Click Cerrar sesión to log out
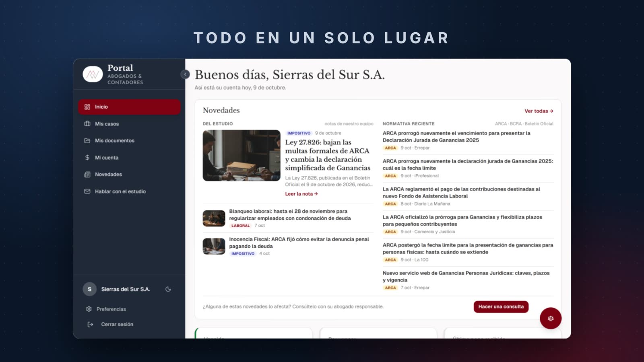Image resolution: width=644 pixels, height=362 pixels. pyautogui.click(x=117, y=324)
